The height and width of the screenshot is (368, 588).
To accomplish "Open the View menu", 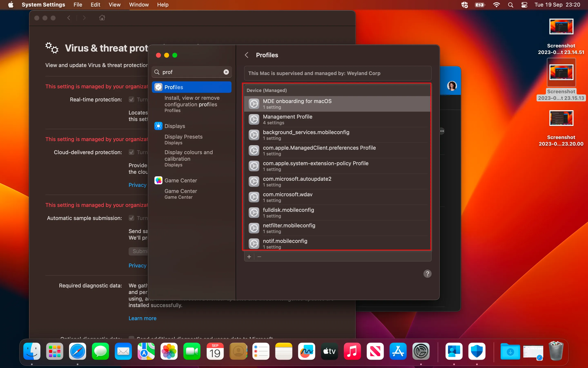I will [x=115, y=5].
